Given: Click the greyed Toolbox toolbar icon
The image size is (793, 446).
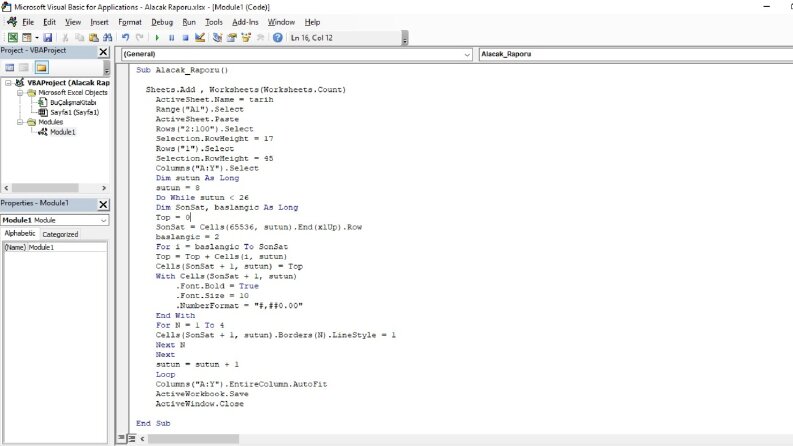Looking at the screenshot, I should (260, 37).
